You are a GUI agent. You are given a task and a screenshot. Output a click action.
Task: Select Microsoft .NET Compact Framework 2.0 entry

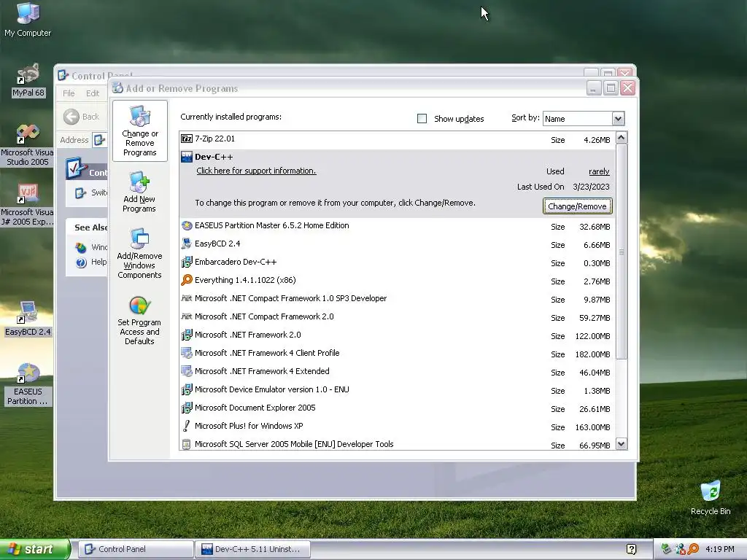click(397, 316)
